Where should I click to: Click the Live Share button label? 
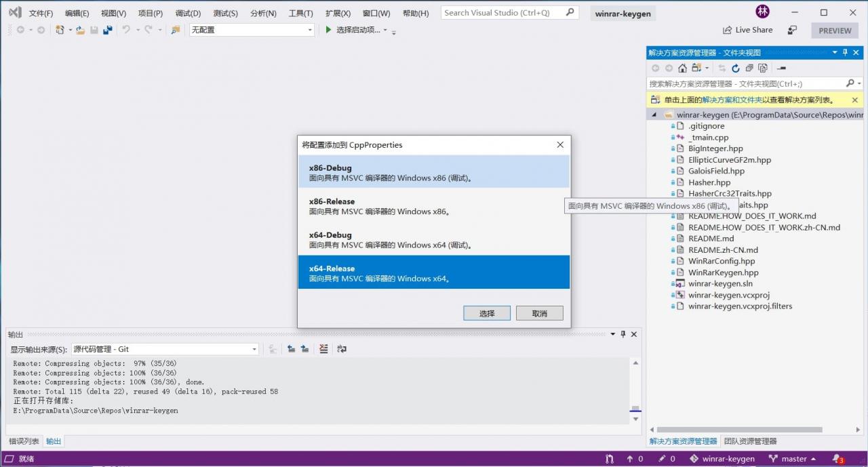pos(753,30)
